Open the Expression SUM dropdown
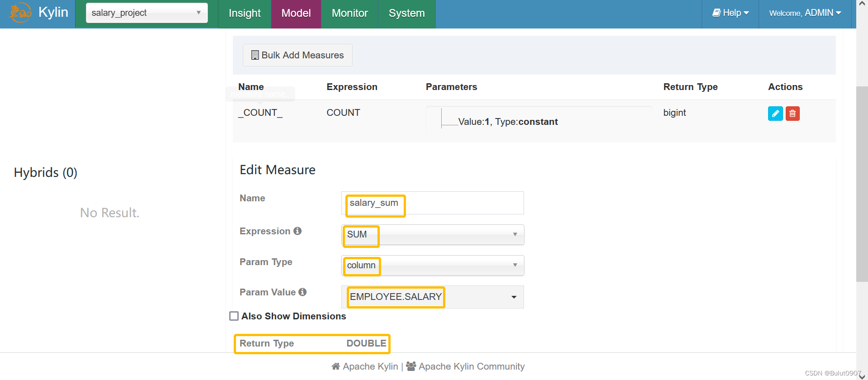 pyautogui.click(x=433, y=234)
